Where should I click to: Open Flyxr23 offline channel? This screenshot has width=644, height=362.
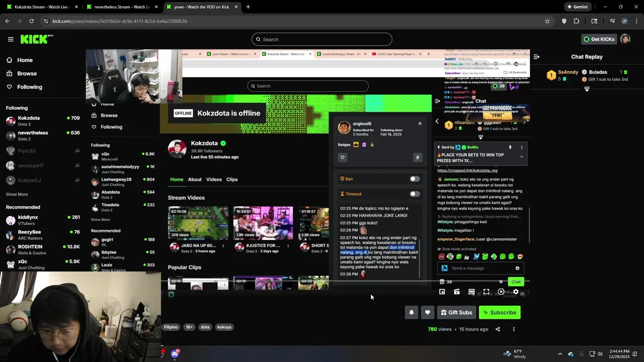tap(43, 151)
